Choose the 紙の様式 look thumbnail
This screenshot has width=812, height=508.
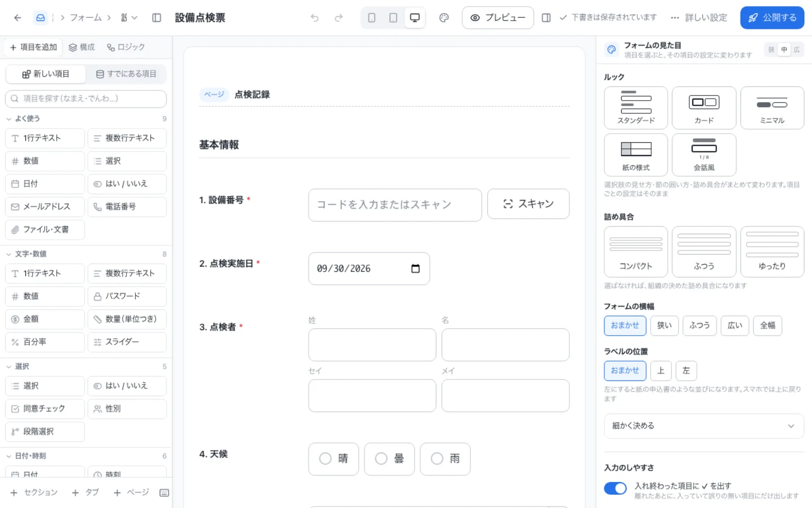[636, 155]
